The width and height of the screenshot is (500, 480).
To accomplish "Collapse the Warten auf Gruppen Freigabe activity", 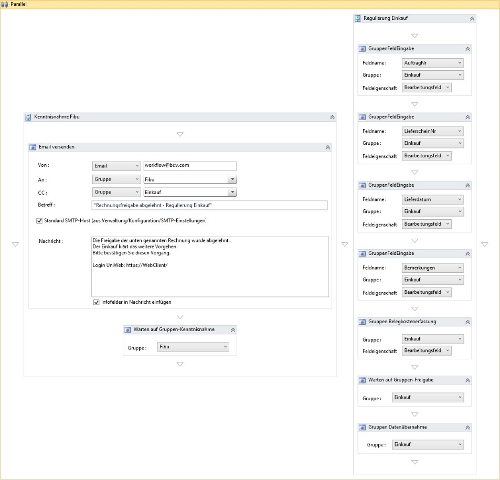I will tap(467, 380).
